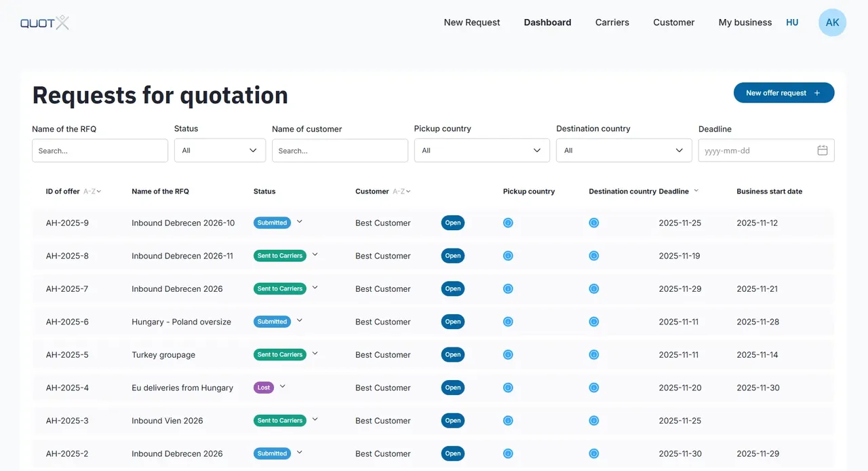Image resolution: width=868 pixels, height=471 pixels.
Task: Click destination country icon for AH-2025-8
Action: tap(594, 256)
